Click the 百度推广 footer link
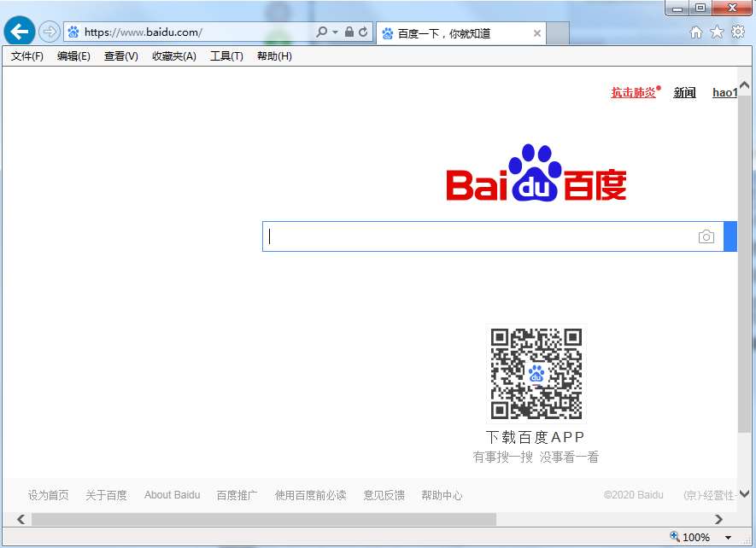The width and height of the screenshot is (756, 548). click(237, 495)
